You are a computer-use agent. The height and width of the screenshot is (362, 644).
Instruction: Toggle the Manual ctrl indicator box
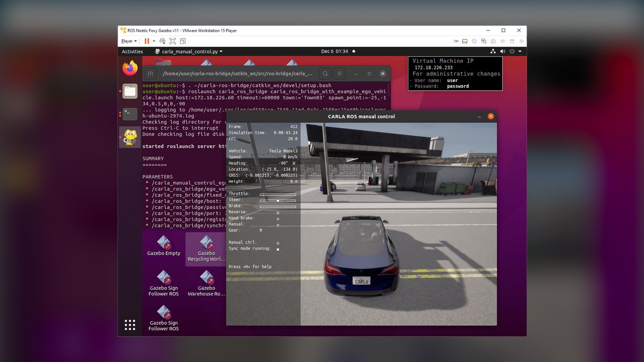click(x=277, y=243)
